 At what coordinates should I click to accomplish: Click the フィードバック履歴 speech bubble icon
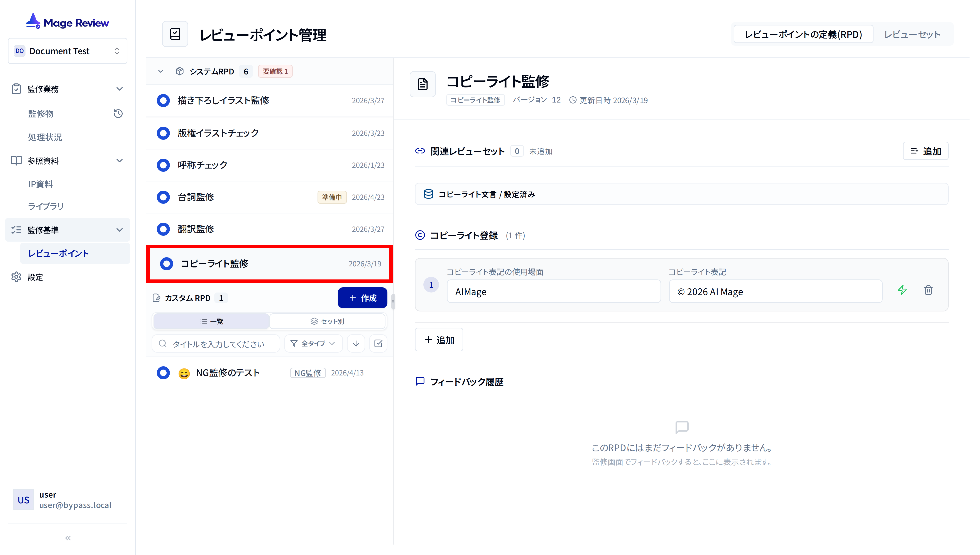click(x=420, y=381)
